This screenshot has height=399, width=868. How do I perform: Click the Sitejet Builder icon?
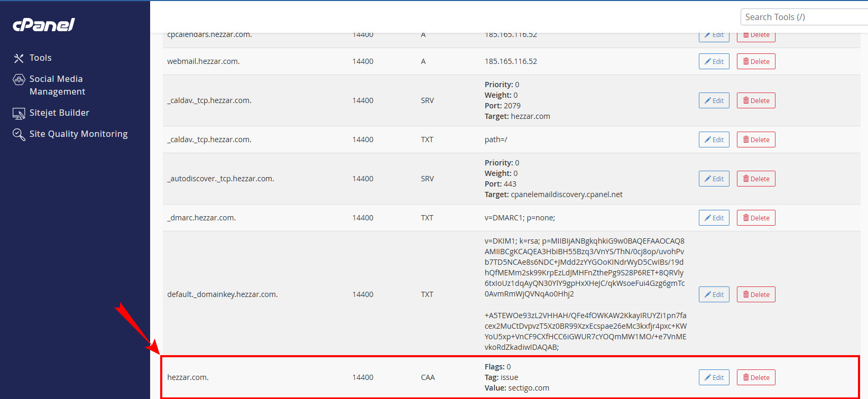tap(19, 113)
